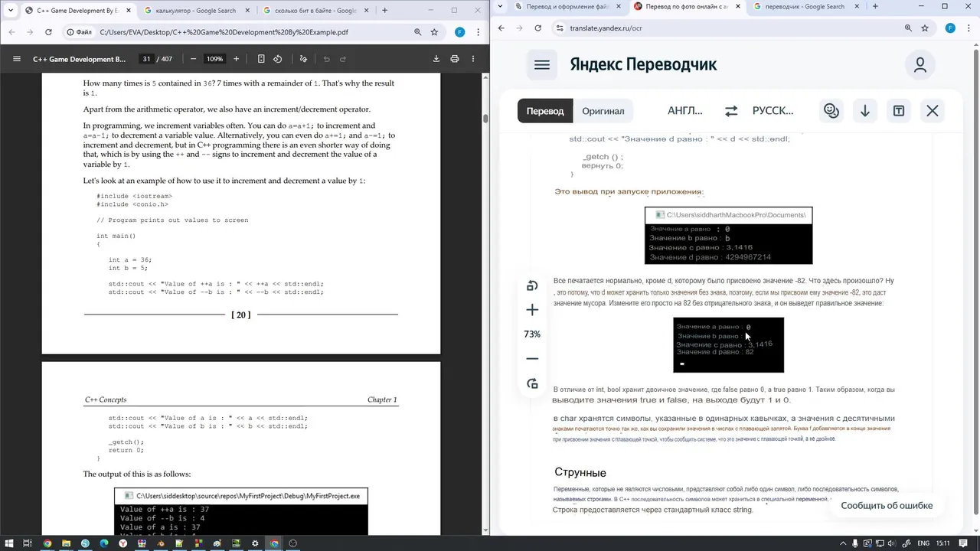Screen dimensions: 980x551
Task: Open the zoom magnifier in PDF address bar
Action: pyautogui.click(x=418, y=32)
